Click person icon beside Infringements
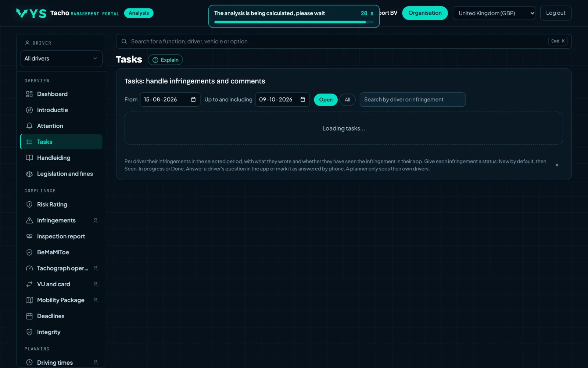Image resolution: width=588 pixels, height=368 pixels. point(96,220)
